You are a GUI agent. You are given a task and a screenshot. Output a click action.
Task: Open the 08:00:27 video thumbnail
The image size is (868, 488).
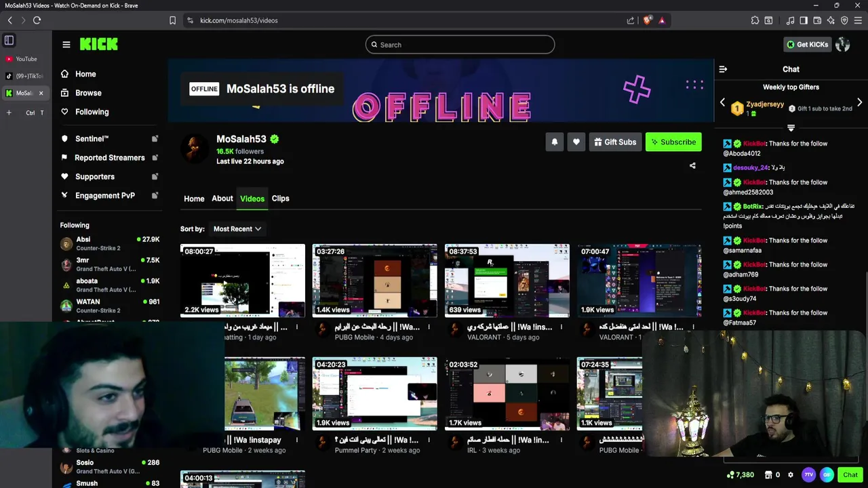click(243, 281)
